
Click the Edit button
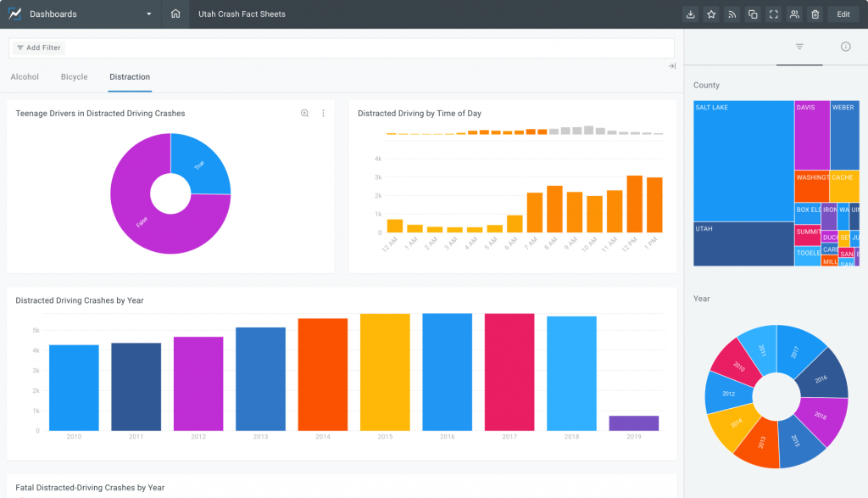[x=843, y=14]
